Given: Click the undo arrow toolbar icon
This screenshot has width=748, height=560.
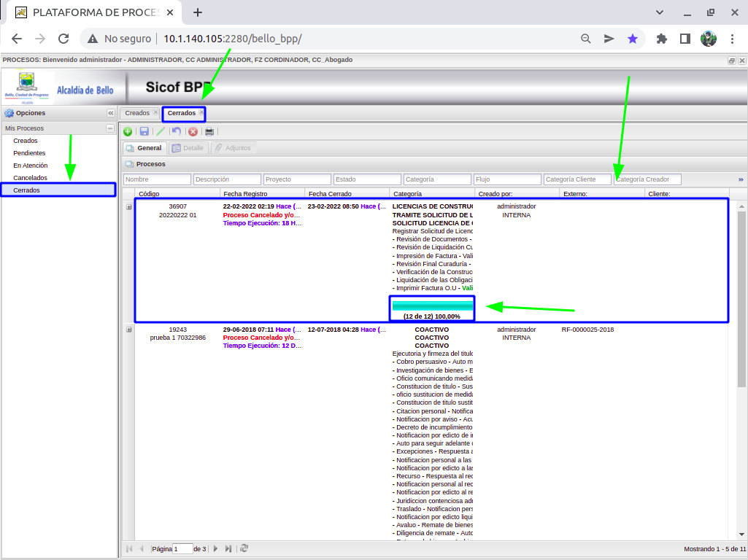Looking at the screenshot, I should (x=177, y=131).
